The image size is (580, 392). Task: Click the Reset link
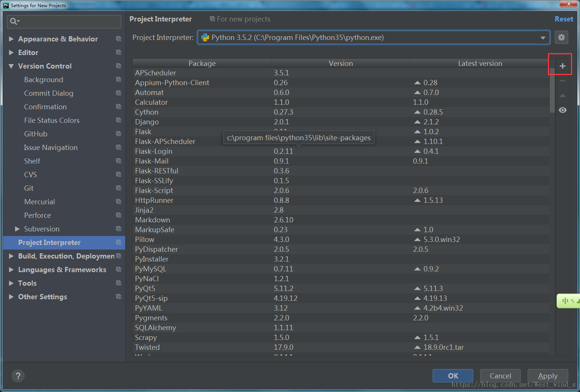pyautogui.click(x=564, y=19)
